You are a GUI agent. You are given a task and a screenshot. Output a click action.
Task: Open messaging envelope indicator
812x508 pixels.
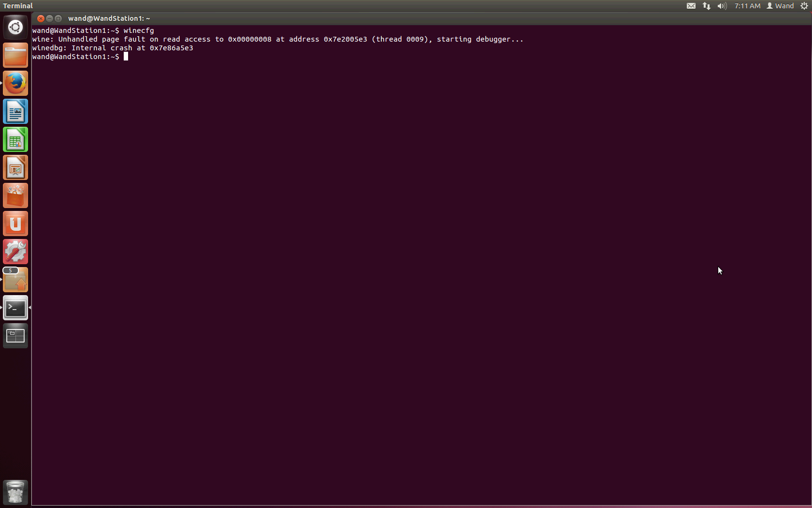click(x=691, y=6)
